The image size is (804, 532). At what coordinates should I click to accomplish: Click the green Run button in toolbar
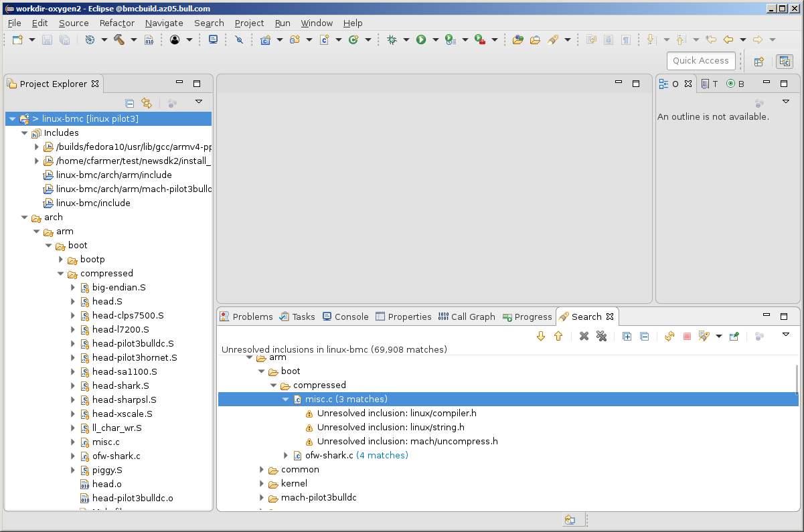point(421,39)
